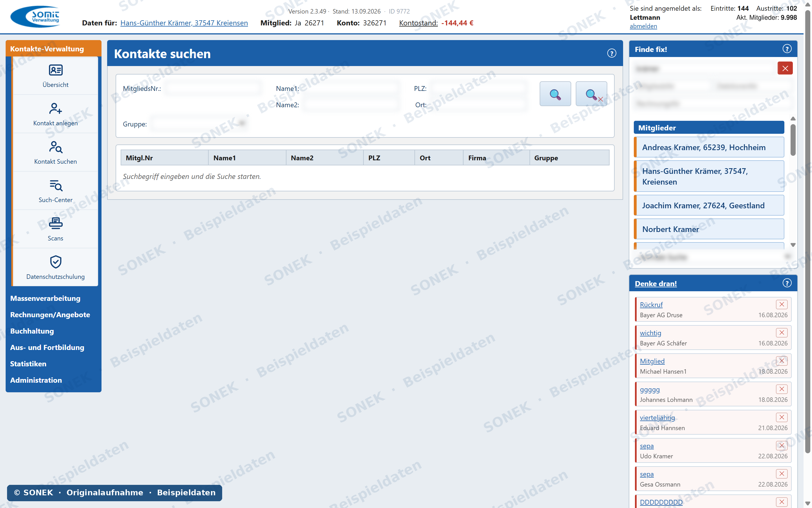Viewport: 812px width, 508px height.
Task: Expand Aus- und Fortbildung menu section
Action: 47,347
